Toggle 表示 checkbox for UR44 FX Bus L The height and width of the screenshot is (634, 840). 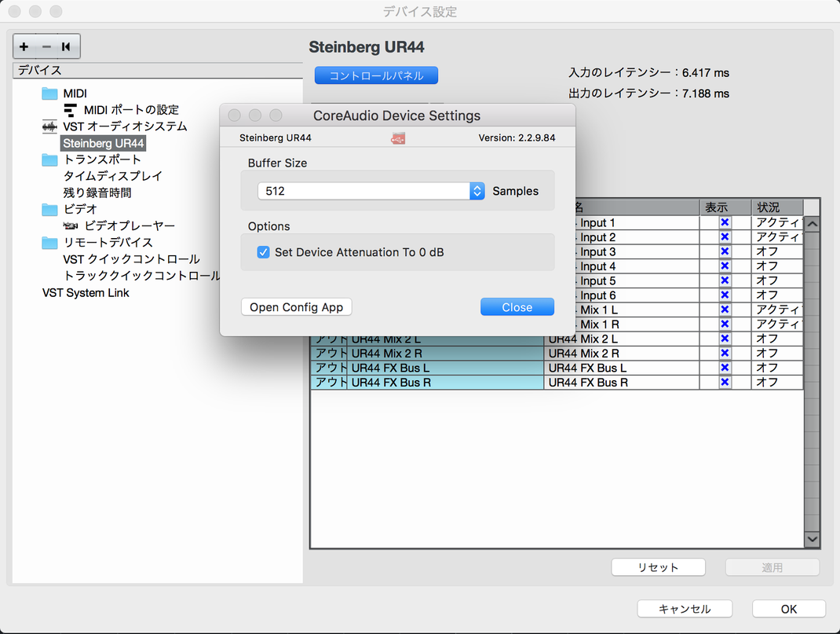(725, 368)
